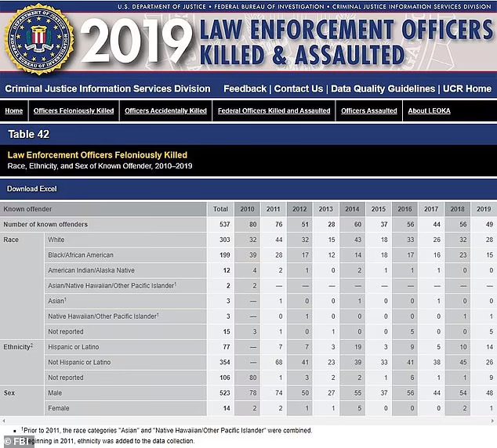
Task: Select the Black/African American row label
Action: click(x=81, y=255)
